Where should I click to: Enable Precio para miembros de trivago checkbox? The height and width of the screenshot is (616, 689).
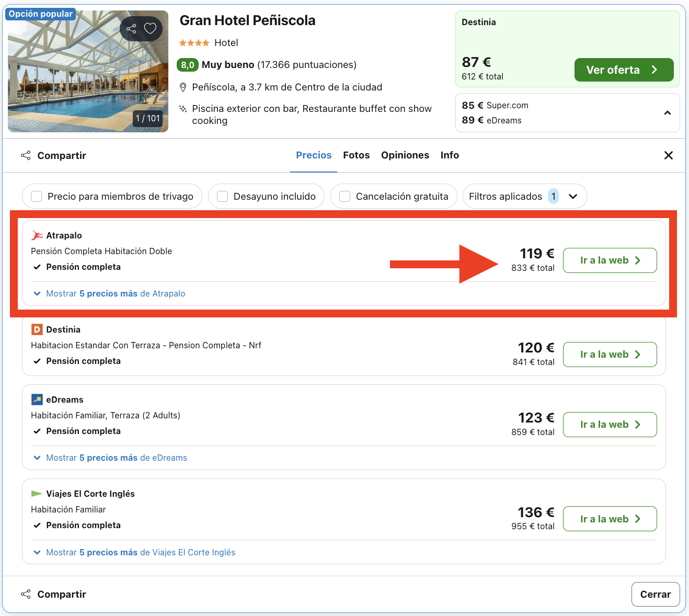click(x=37, y=197)
